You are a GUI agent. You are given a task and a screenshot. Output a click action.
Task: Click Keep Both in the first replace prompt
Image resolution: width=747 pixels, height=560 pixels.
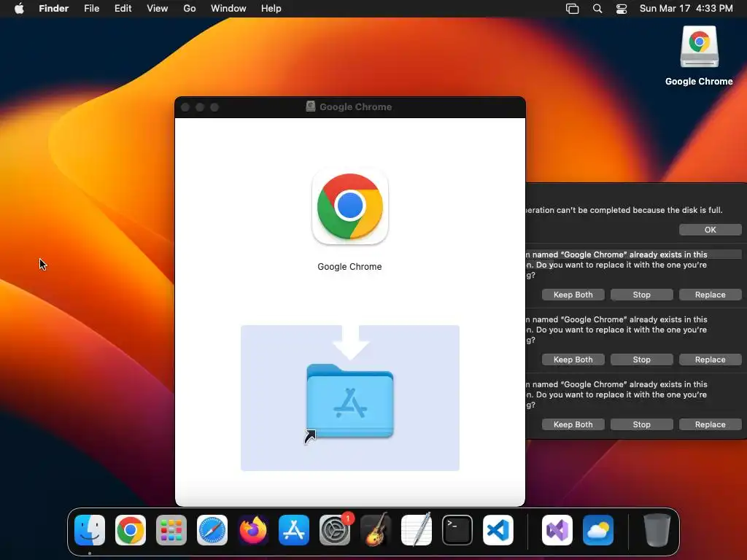click(x=573, y=295)
